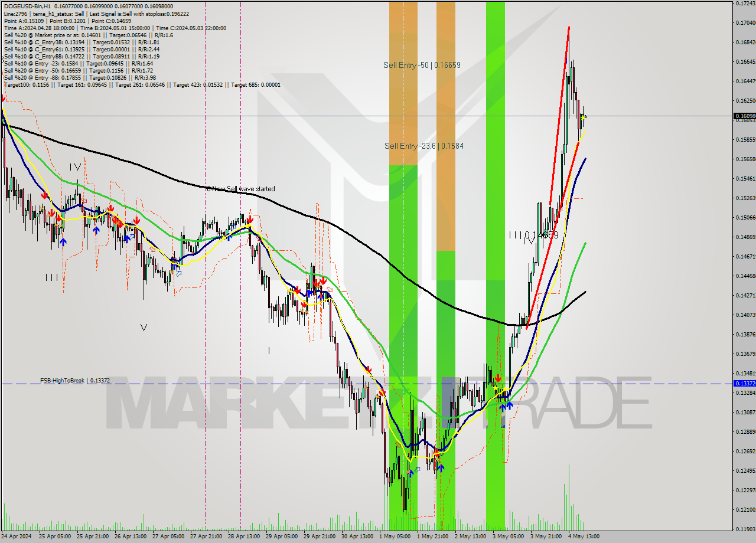The image size is (756, 543).
Task: Click the 'FSB-HighToBreak | 0.13372' label
Action: [75, 381]
